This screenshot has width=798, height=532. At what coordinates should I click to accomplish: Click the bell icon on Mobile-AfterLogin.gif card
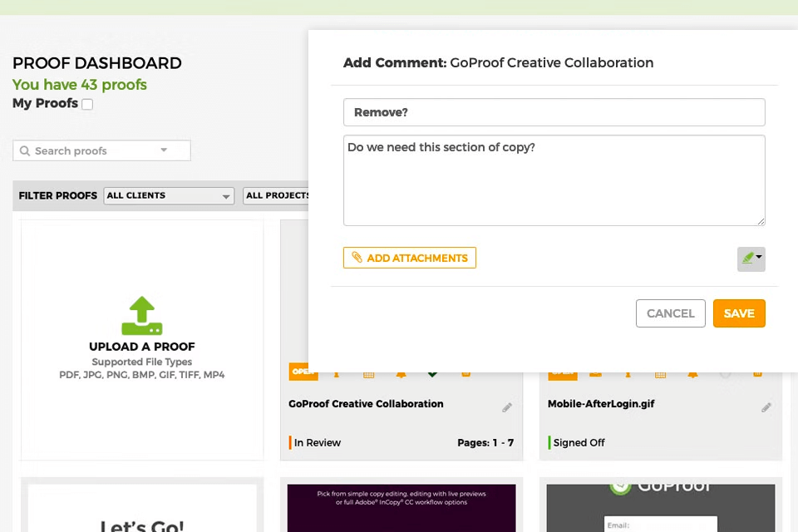[692, 375]
